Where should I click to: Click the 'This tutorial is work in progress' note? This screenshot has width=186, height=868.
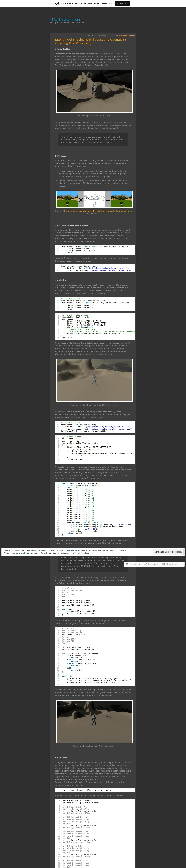(93, 140)
